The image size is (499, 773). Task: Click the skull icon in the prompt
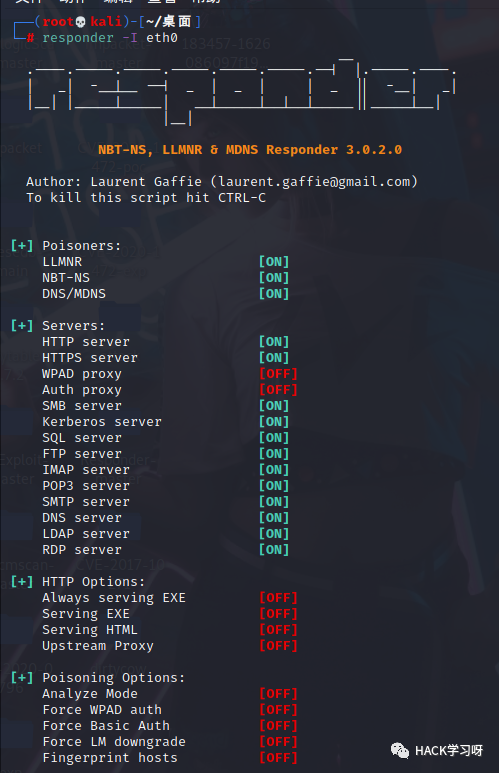pos(81,22)
